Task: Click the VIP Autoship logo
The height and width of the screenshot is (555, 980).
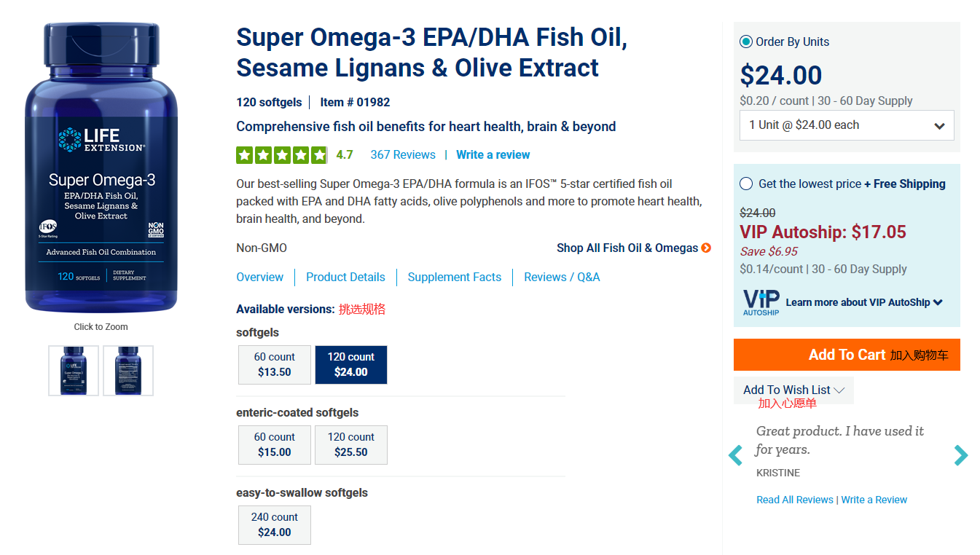Action: pyautogui.click(x=761, y=302)
